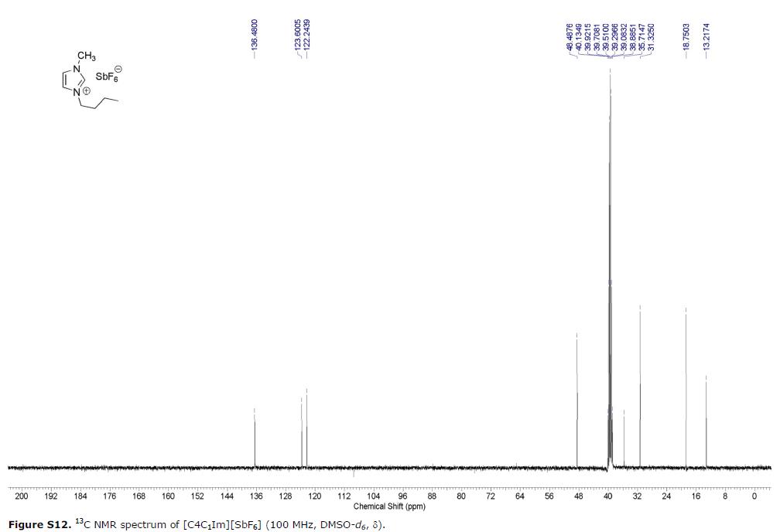The image size is (780, 532).
Task: Select the peak label 38.8851
Action: tap(632, 36)
